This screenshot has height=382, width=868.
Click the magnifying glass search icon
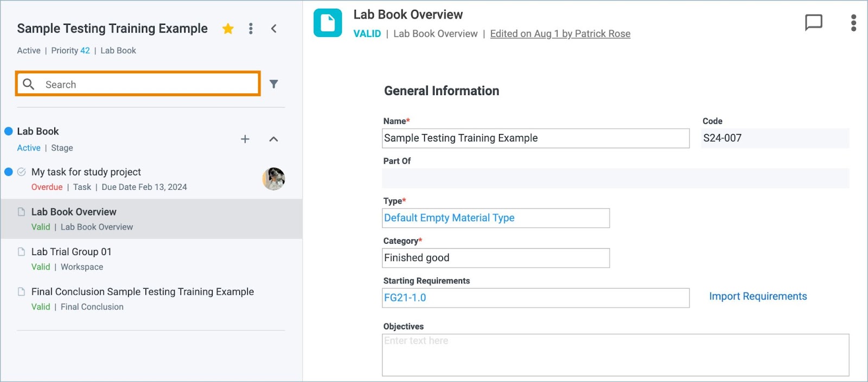29,84
